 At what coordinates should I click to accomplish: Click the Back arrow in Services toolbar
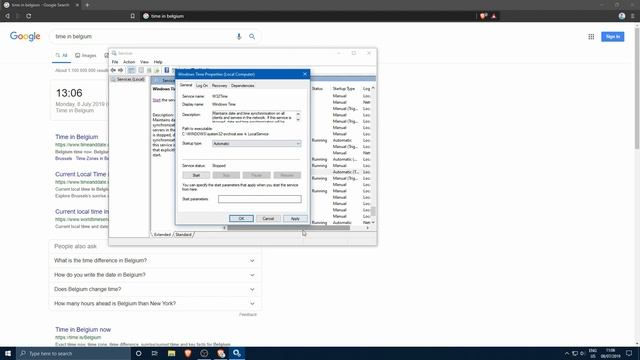pyautogui.click(x=113, y=70)
